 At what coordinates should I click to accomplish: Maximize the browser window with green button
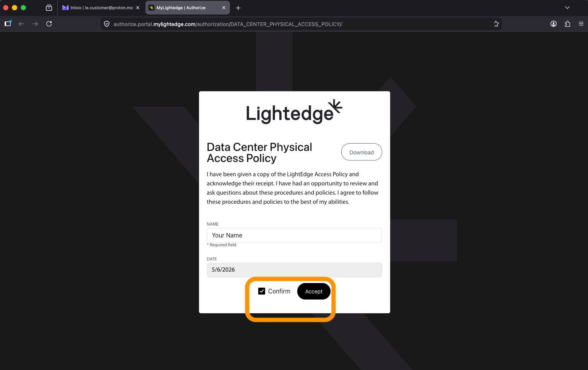click(23, 8)
